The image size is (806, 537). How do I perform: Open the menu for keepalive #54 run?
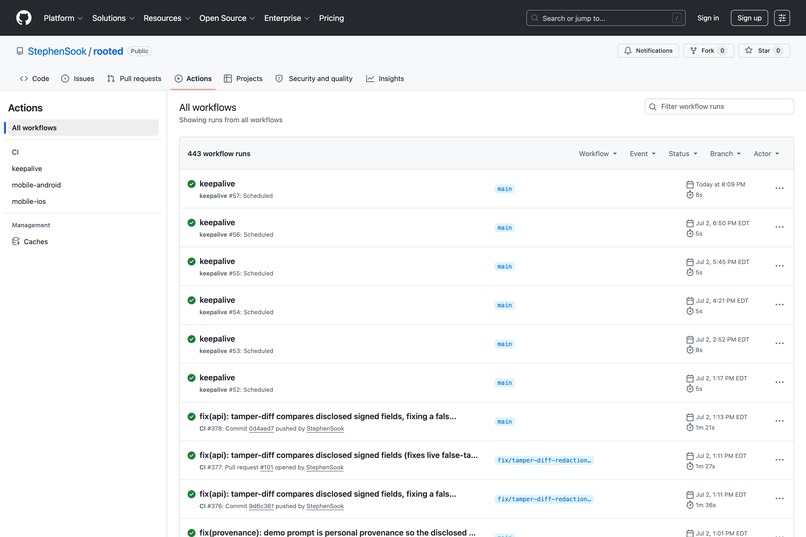(x=779, y=305)
